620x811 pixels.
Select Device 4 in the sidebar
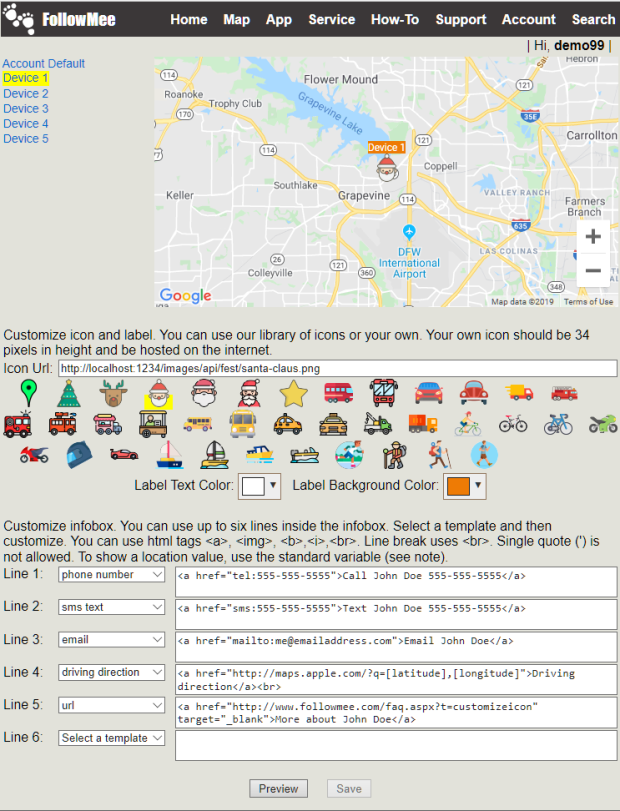(x=26, y=124)
